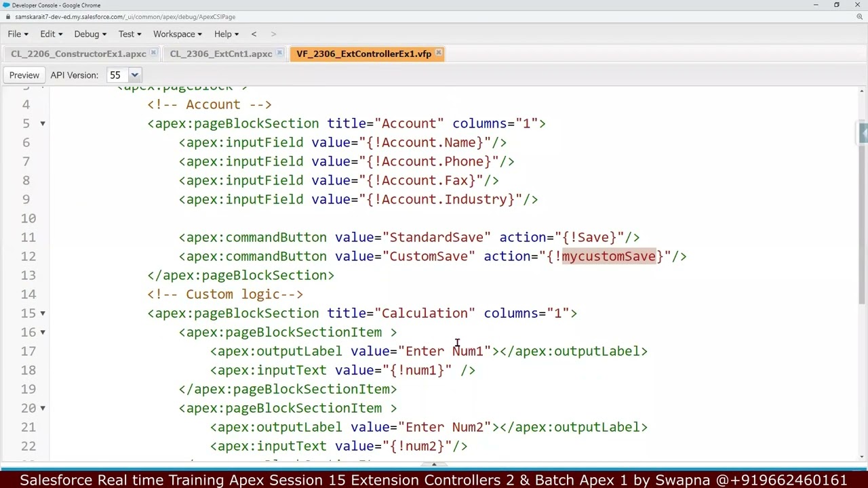868x488 pixels.
Task: Go forward with the right arrow
Action: [x=273, y=34]
